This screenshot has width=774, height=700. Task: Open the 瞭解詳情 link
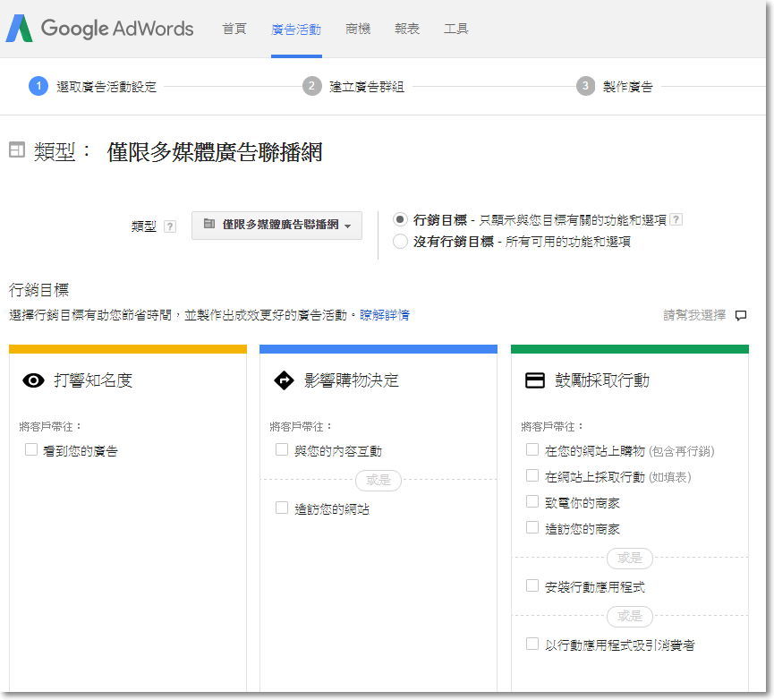[x=385, y=315]
